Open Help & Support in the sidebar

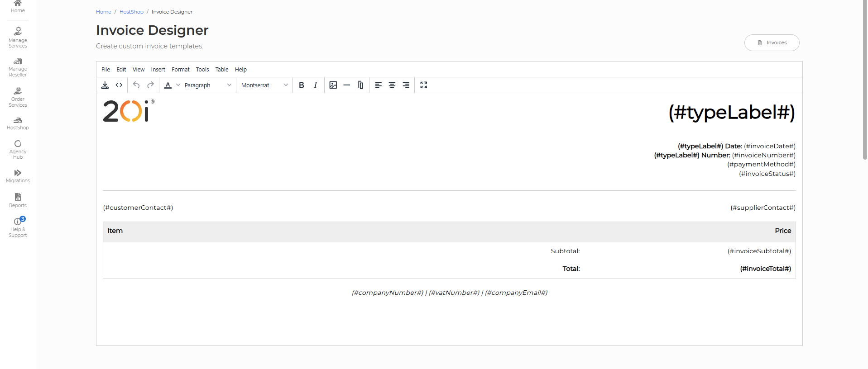[x=18, y=227]
